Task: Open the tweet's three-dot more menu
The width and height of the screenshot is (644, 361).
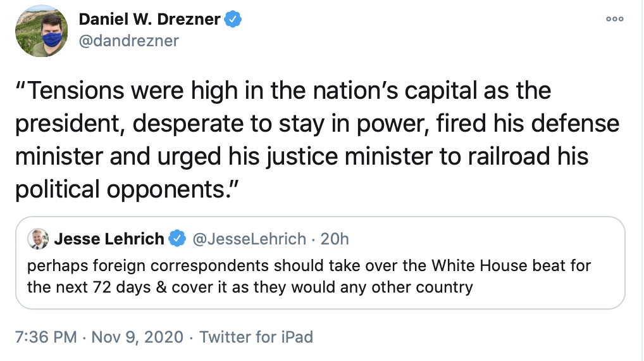Action: coord(614,20)
